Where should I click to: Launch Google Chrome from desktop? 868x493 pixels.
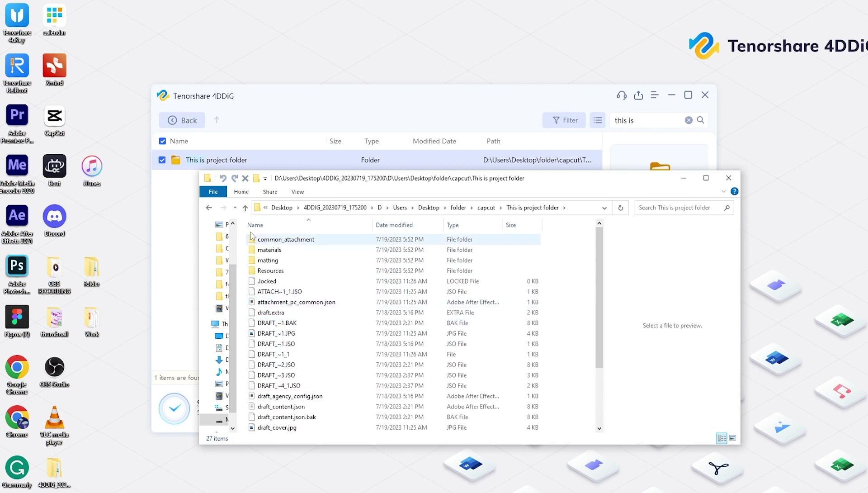click(17, 374)
